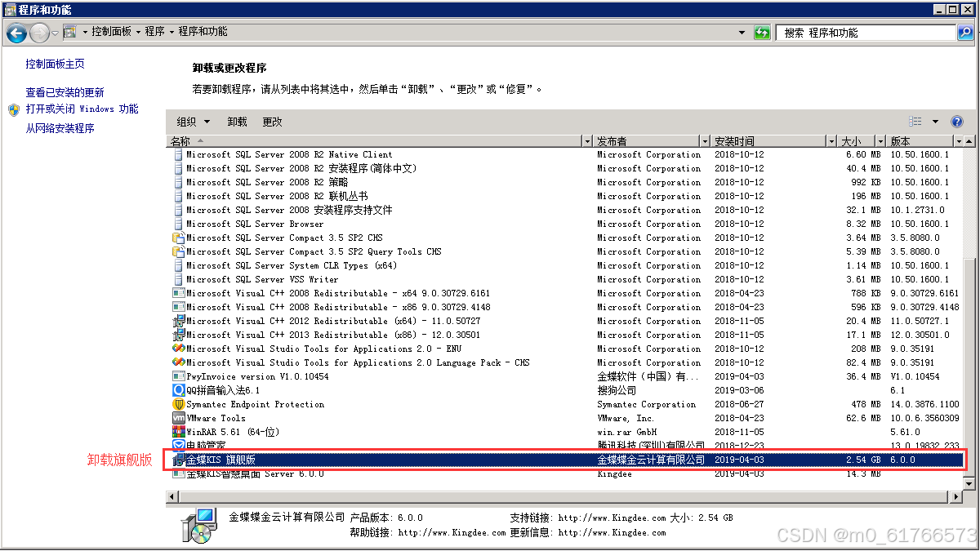Select Microsoft SQL Server 2008 安装程序支持文件

pos(289,210)
